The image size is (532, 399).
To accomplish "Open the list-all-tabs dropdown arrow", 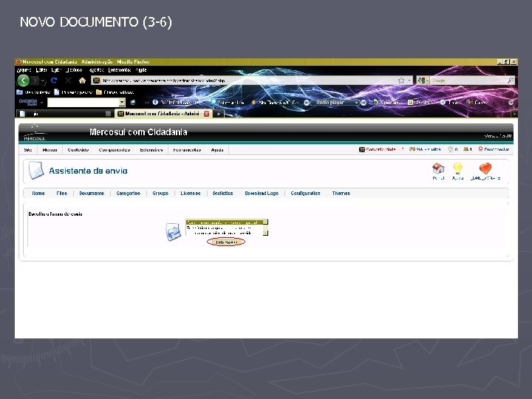I will tap(514, 114).
